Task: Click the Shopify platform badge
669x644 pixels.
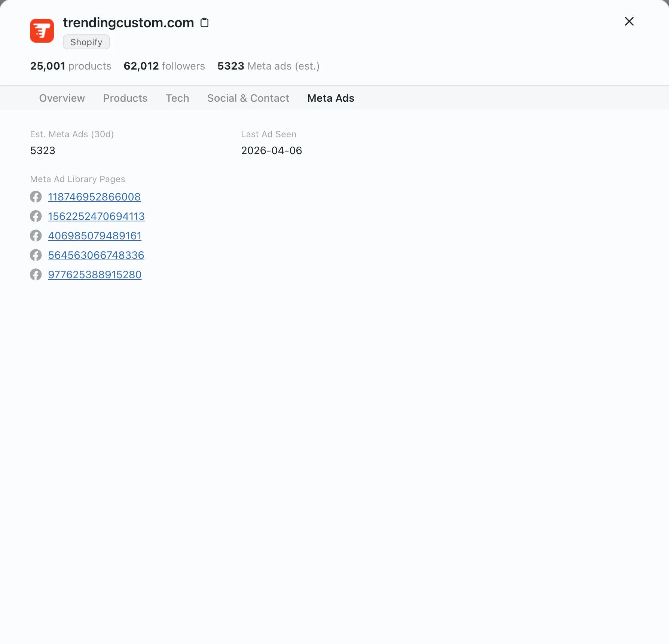Action: [x=86, y=42]
